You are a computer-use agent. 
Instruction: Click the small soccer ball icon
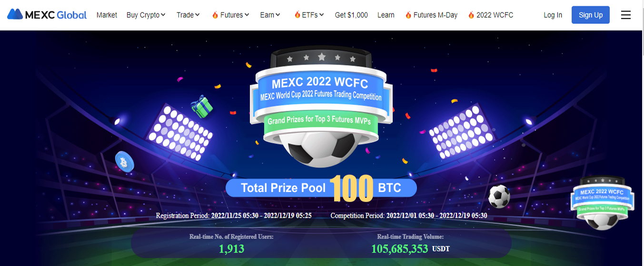[499, 196]
